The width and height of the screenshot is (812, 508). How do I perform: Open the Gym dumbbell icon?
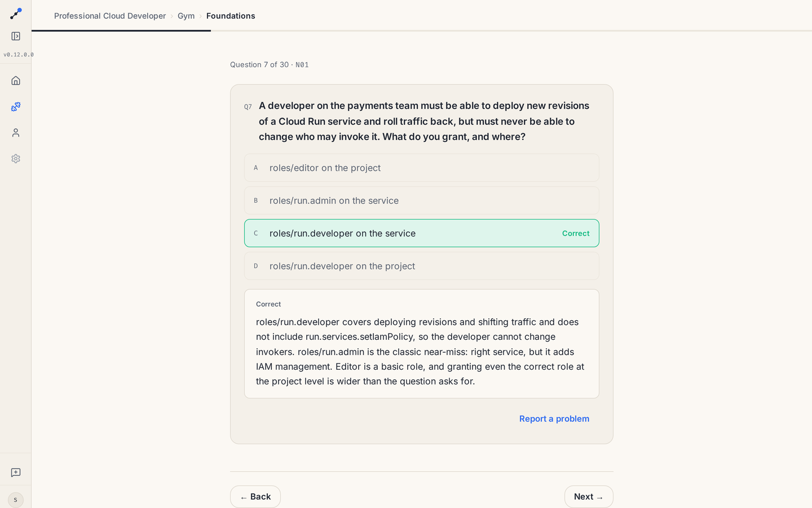point(16,107)
